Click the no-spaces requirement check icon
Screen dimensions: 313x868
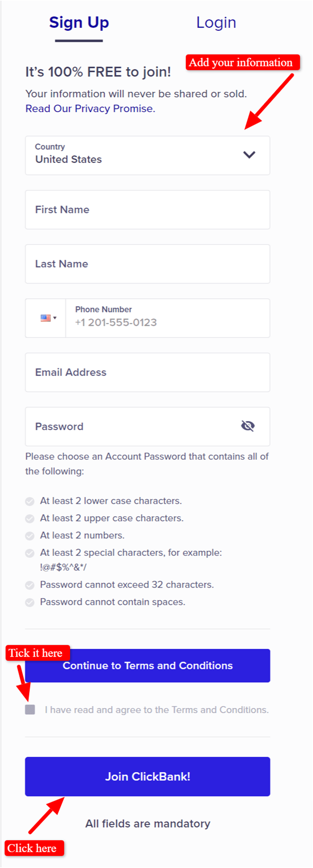30,602
